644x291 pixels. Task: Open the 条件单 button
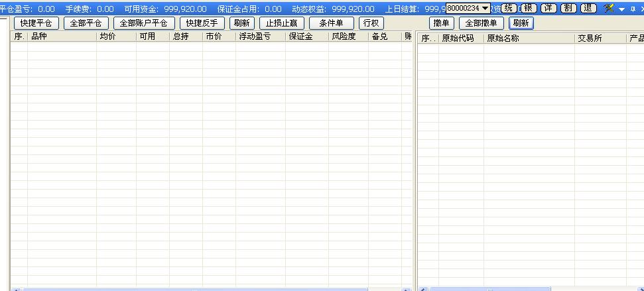point(332,23)
